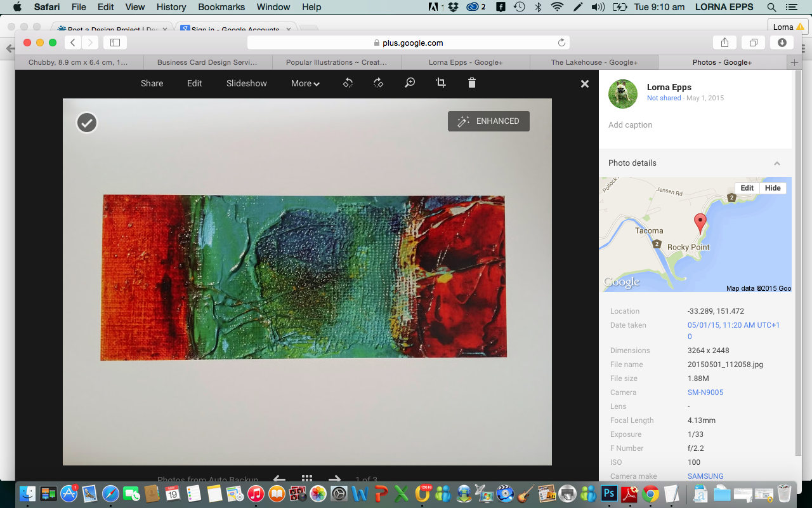Select the crop tool icon
The height and width of the screenshot is (508, 812).
pyautogui.click(x=441, y=83)
